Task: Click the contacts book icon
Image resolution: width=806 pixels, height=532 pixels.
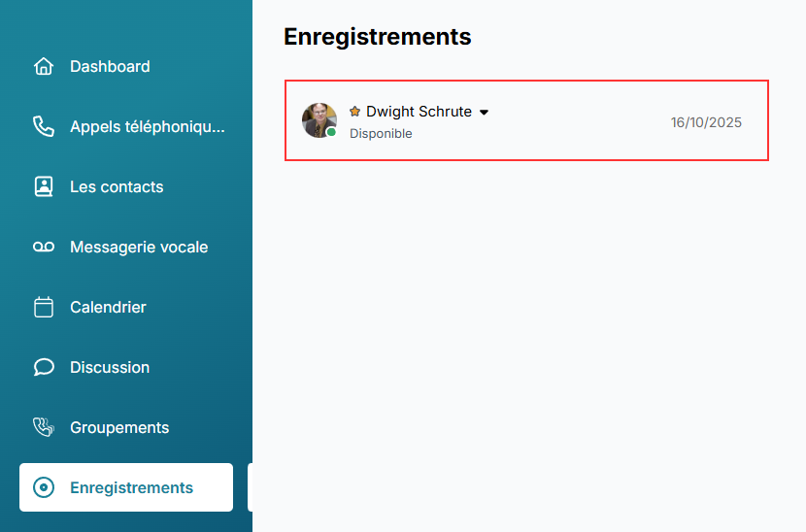Action: coord(44,187)
